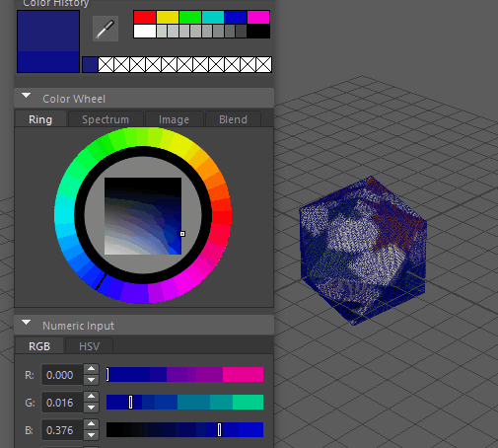Pick the magenta palette swatch
This screenshot has height=448, width=498.
[x=258, y=18]
